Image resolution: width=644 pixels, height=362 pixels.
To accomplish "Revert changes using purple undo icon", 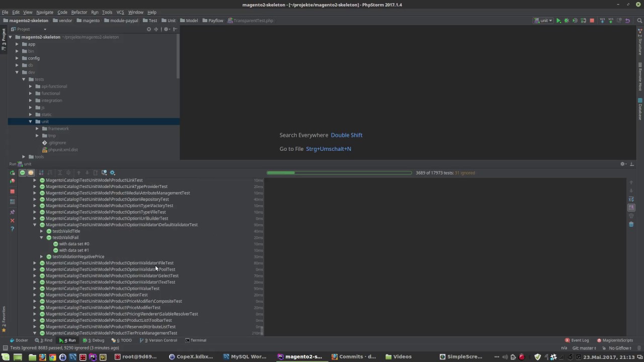I will (627, 21).
